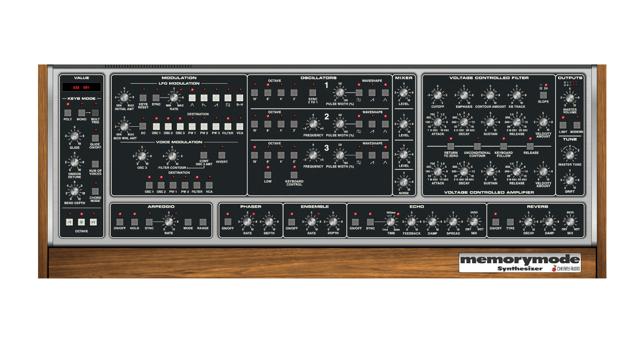Select Oscillator 1 16' octave button

click(x=254, y=93)
